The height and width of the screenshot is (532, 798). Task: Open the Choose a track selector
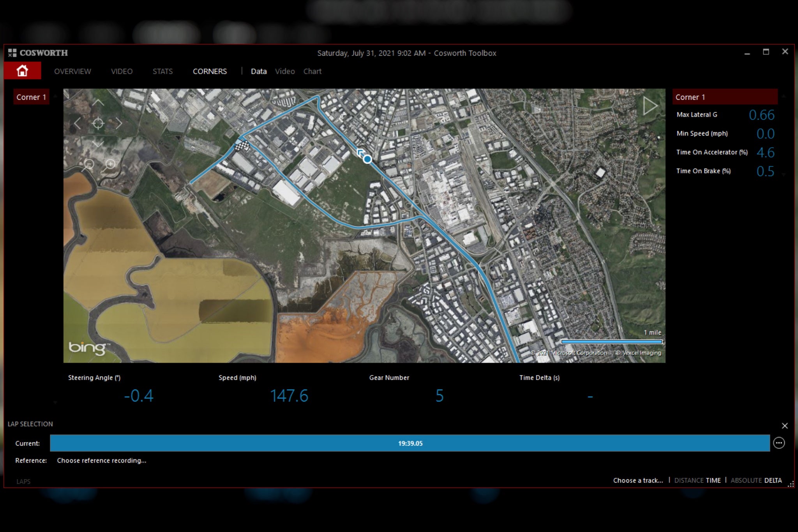tap(638, 480)
